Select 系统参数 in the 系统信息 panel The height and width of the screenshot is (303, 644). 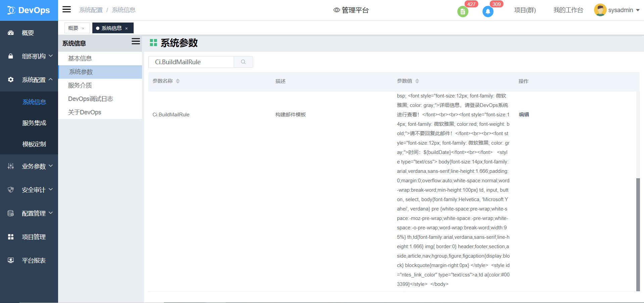[100, 72]
